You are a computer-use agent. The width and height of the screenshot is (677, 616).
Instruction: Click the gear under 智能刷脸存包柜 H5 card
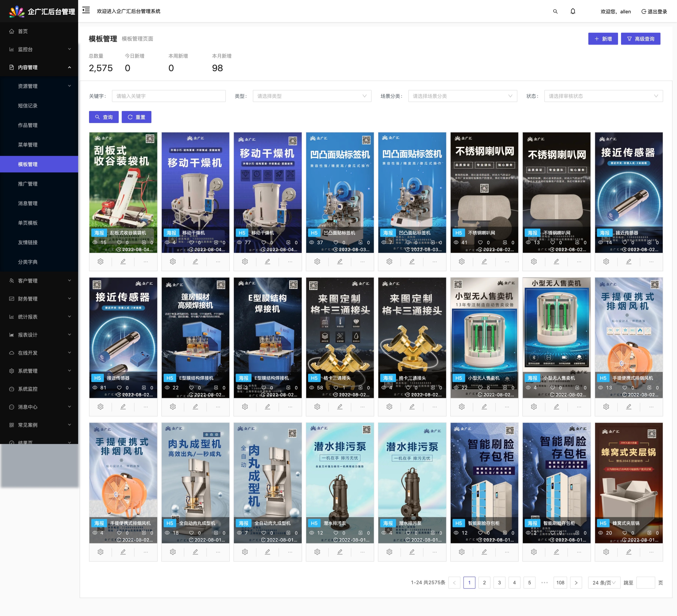(x=462, y=552)
